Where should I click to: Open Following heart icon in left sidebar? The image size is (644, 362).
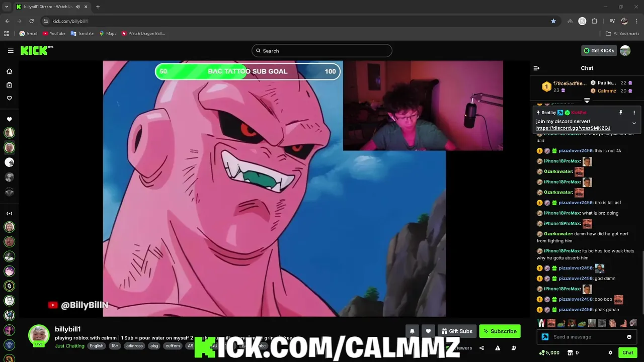click(9, 98)
